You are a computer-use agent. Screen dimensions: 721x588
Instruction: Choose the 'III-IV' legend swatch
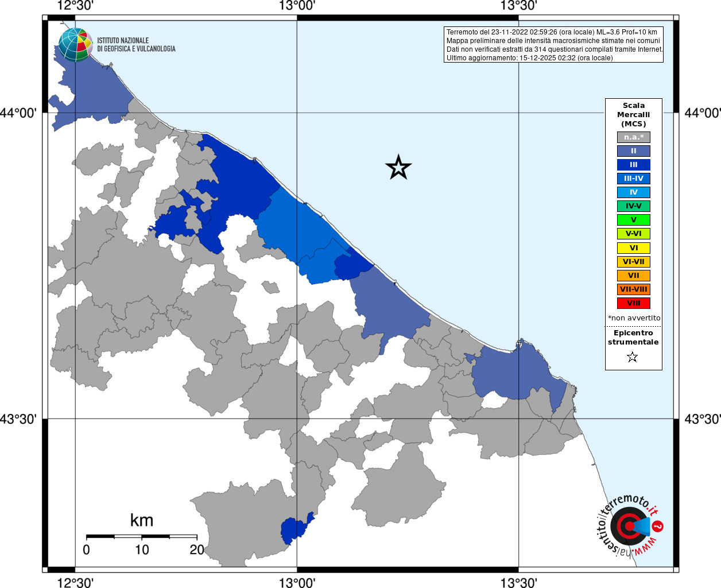[x=633, y=179]
